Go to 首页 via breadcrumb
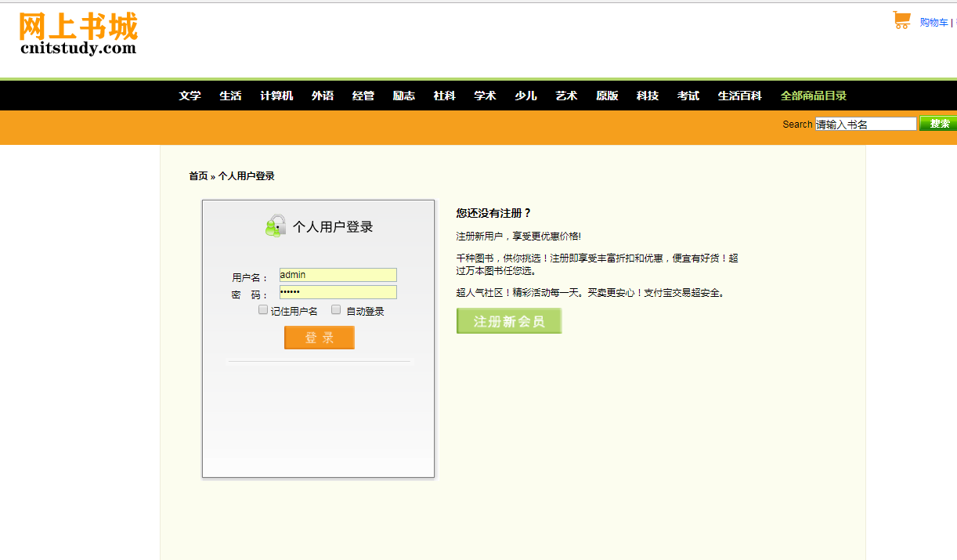Screen dimensions: 957x560 [198, 176]
